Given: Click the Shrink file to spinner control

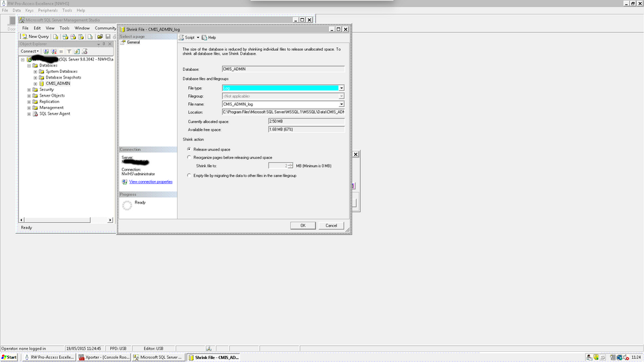Looking at the screenshot, I should click(290, 166).
